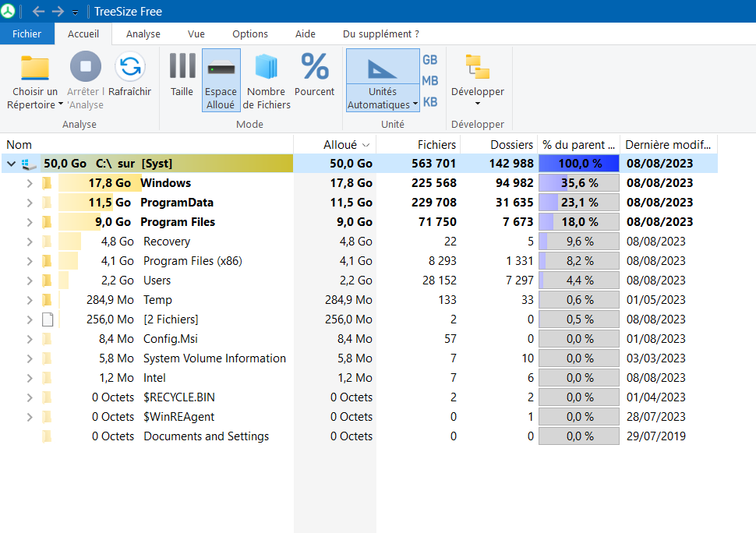Click the Arrêter l'Analyse stop icon
Screen dimensions: 756x533
click(86, 66)
